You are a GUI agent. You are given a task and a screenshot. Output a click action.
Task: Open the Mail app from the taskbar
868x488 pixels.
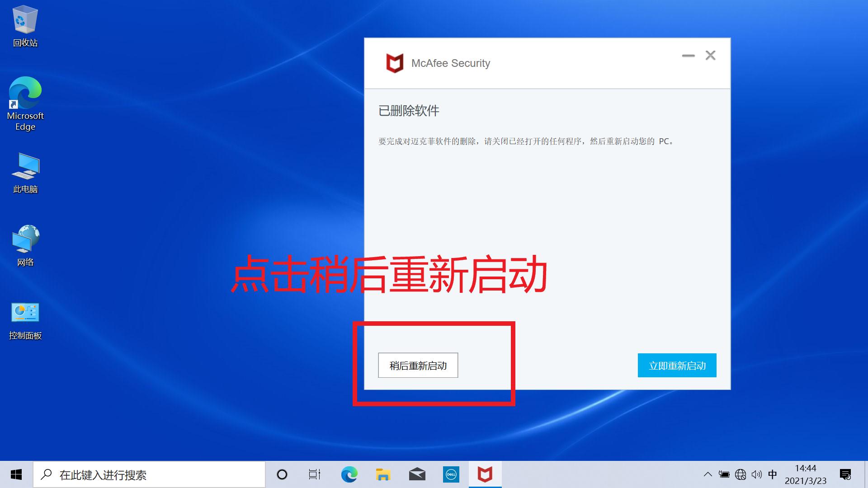(x=417, y=474)
